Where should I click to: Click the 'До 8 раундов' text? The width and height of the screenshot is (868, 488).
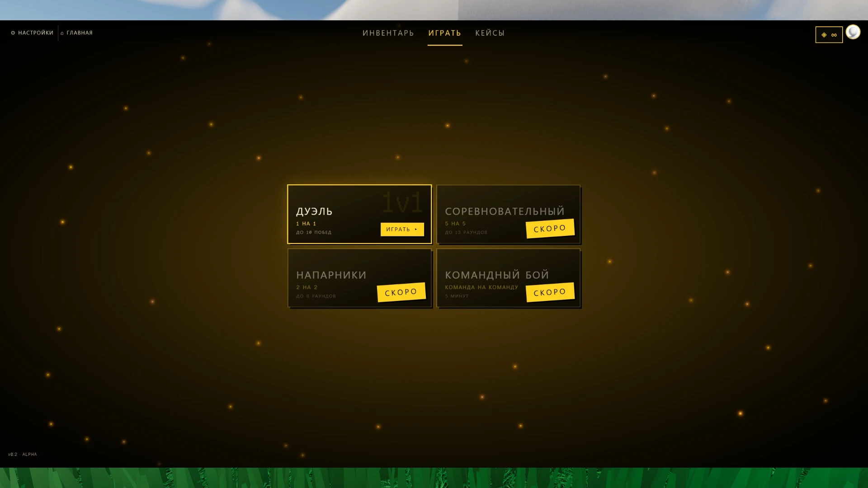tap(316, 296)
